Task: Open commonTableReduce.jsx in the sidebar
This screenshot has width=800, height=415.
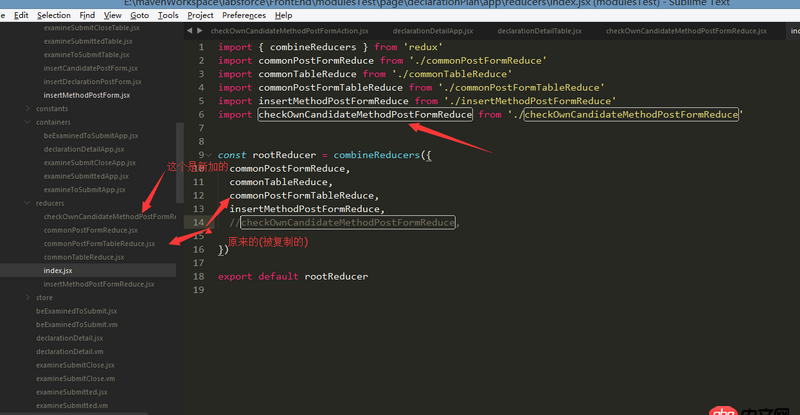Action: coord(84,257)
